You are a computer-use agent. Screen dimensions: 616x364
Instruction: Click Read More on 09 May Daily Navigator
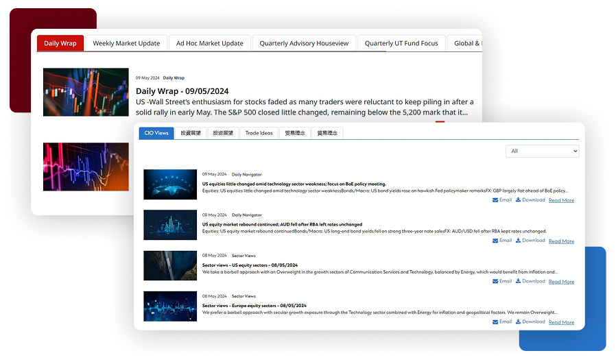561,201
